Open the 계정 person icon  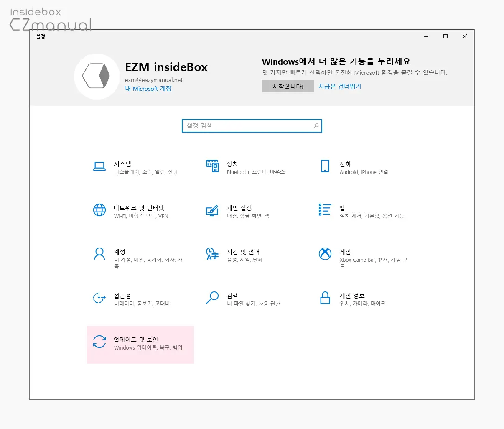99,254
